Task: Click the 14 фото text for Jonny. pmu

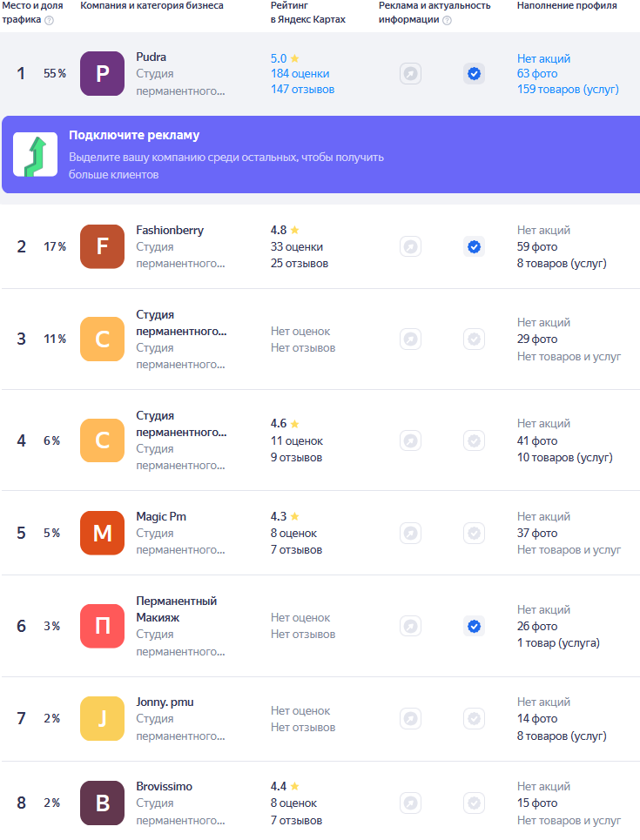Action: coord(537,718)
